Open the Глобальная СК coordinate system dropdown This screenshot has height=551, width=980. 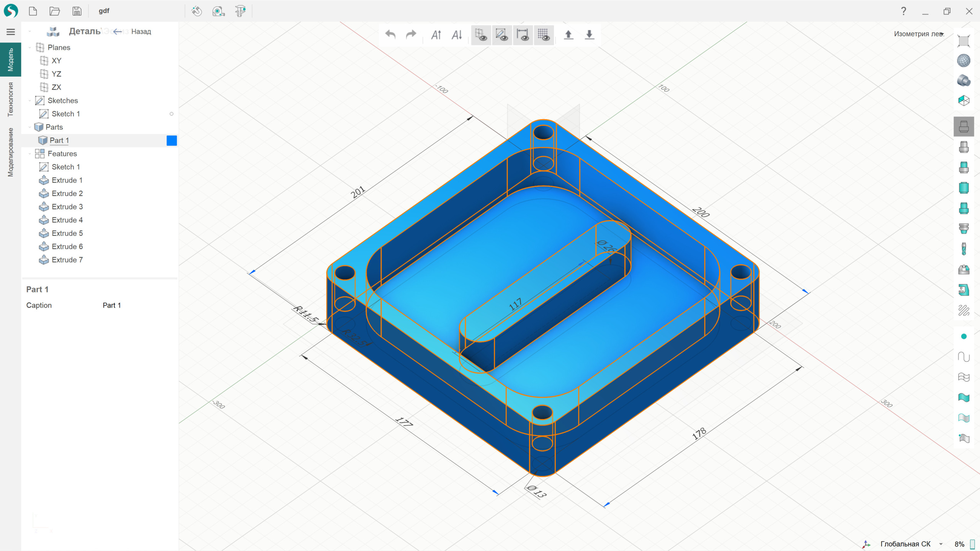[941, 544]
